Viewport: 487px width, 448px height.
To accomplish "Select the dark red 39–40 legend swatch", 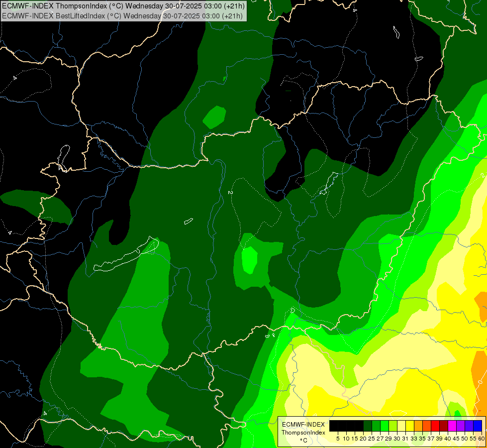I will pos(444,426).
